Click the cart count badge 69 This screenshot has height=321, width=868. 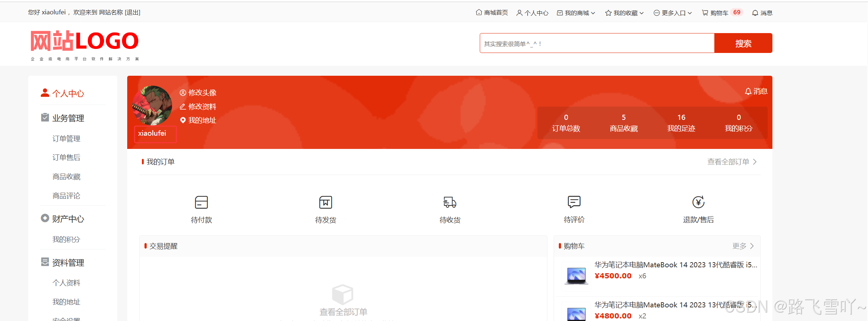[737, 13]
